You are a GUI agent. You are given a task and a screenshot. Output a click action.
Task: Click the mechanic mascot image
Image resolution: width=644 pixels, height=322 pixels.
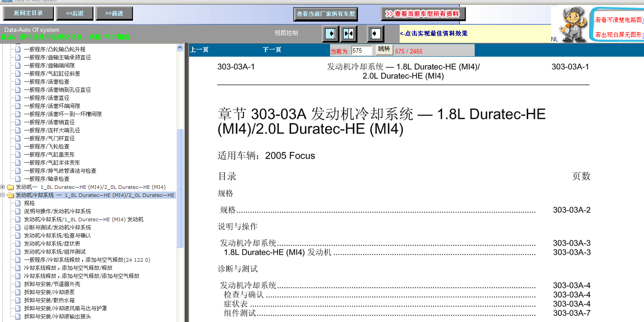(573, 24)
